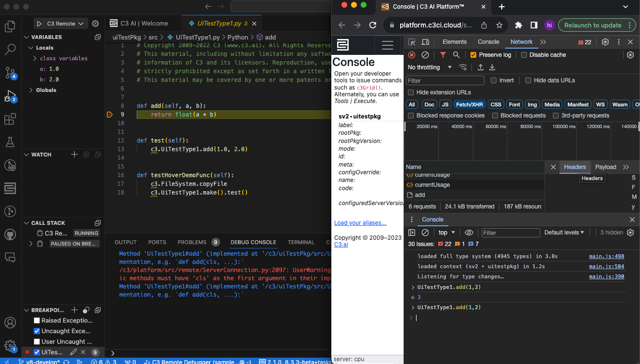Open Chrome extensions puzzle icon

[519, 25]
